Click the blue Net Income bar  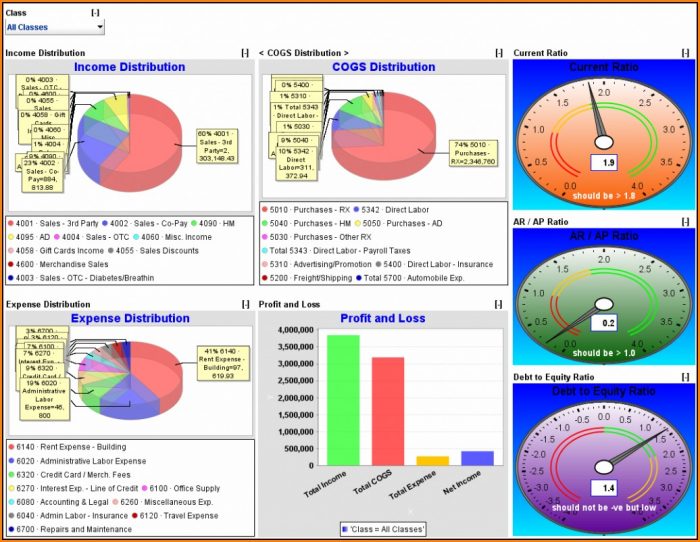pyautogui.click(x=477, y=458)
